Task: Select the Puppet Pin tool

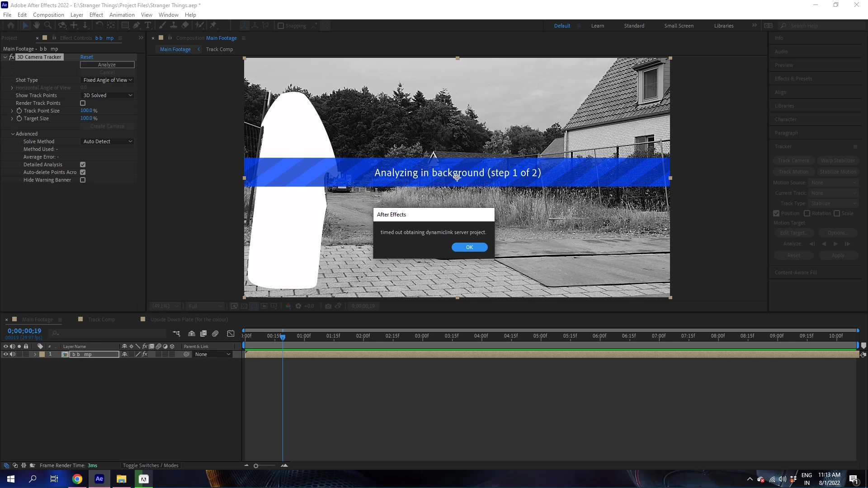Action: coord(213,25)
